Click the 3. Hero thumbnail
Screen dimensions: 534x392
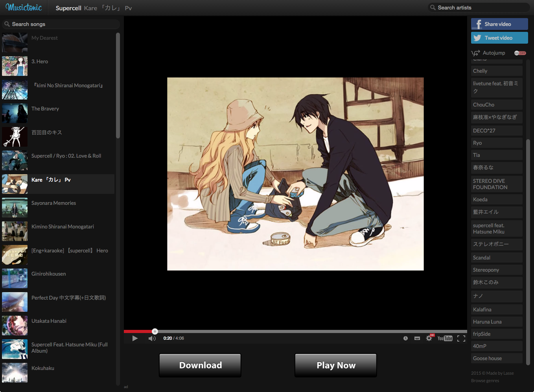tap(15, 66)
